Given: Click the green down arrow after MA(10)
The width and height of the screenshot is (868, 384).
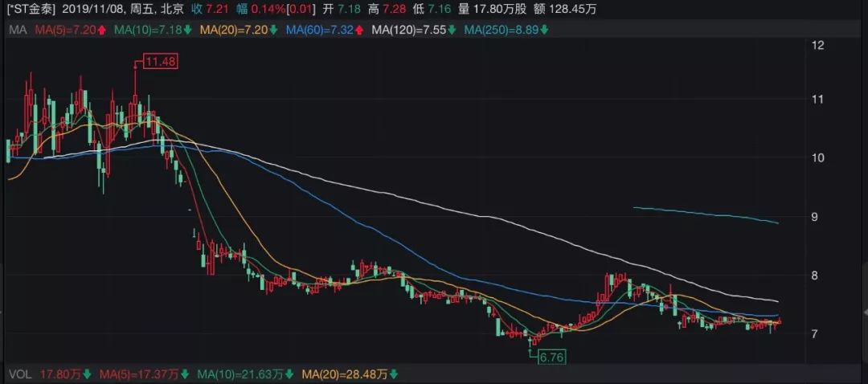Looking at the screenshot, I should click(x=186, y=30).
